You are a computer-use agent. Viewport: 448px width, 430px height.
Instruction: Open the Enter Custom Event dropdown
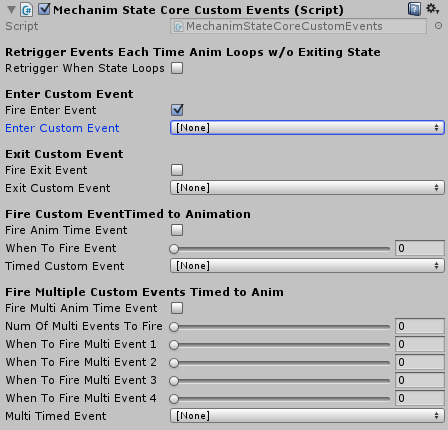pyautogui.click(x=307, y=128)
